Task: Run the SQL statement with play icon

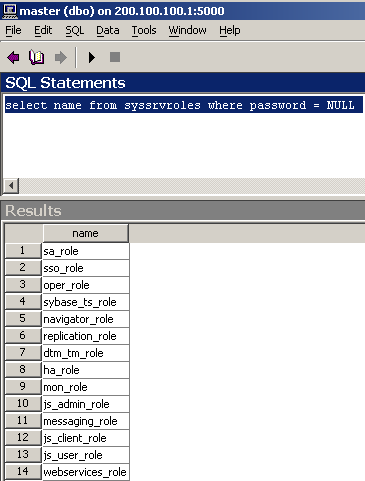Action: [92, 57]
